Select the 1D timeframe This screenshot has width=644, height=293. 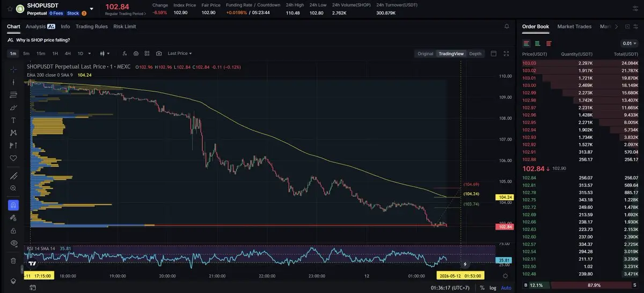pyautogui.click(x=80, y=54)
